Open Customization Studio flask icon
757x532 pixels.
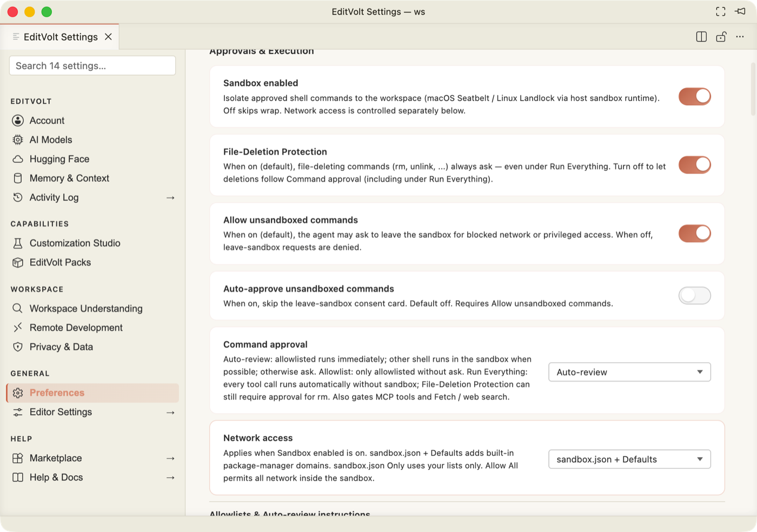pos(18,243)
